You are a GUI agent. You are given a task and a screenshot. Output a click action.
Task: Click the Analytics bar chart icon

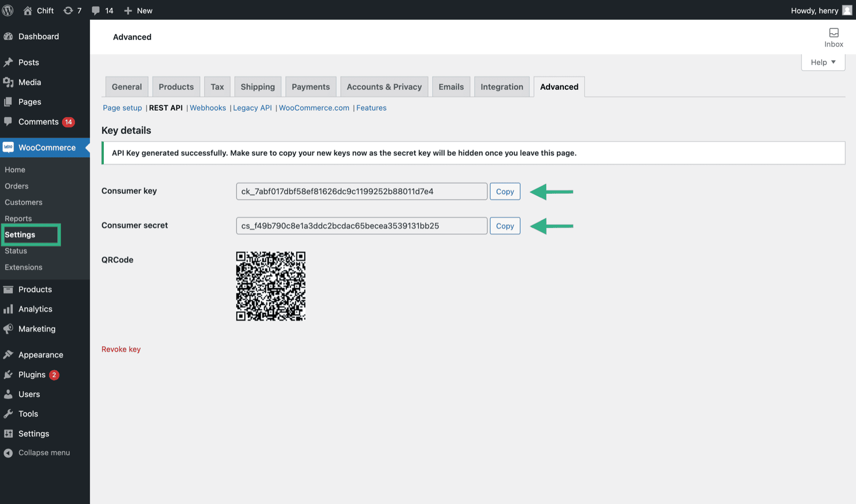(x=8, y=309)
